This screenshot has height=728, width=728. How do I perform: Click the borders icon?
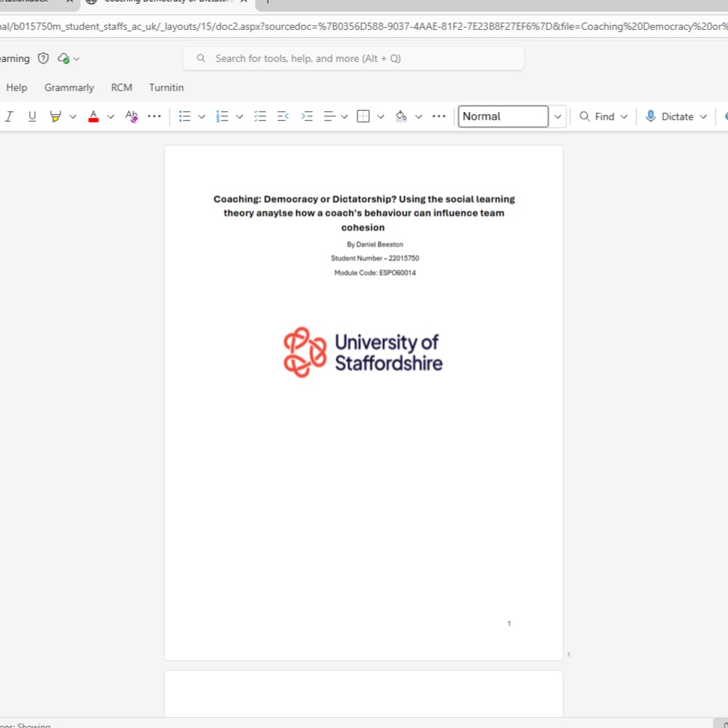(x=363, y=116)
